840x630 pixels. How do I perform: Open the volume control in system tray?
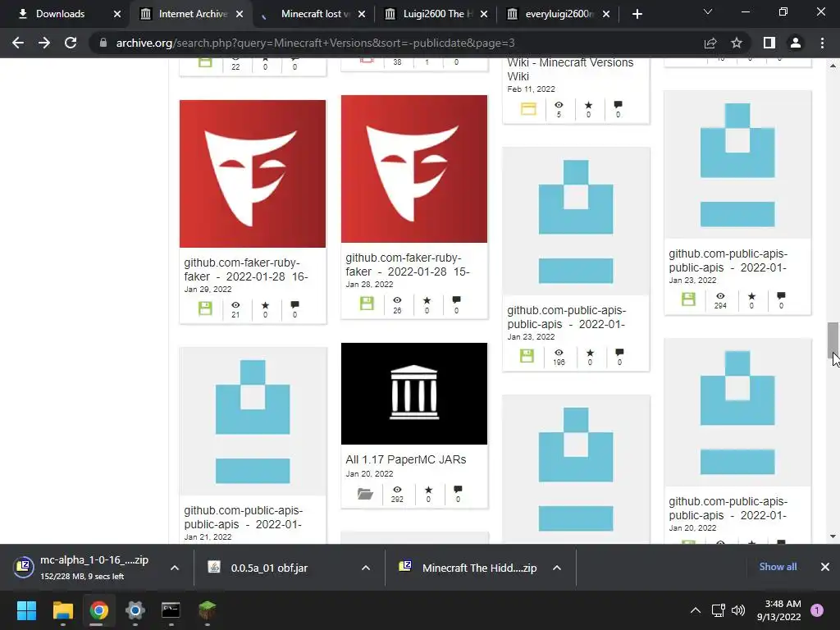tap(738, 610)
